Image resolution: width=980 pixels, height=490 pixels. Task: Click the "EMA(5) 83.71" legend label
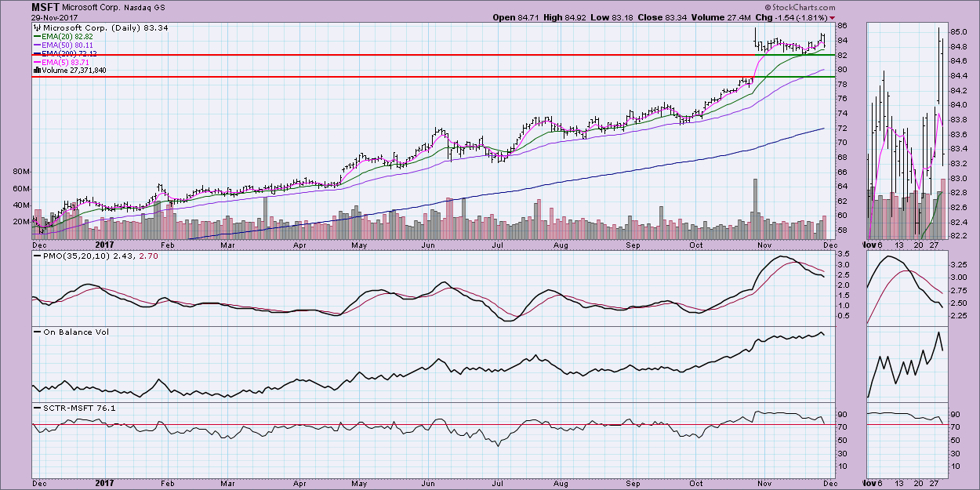65,62
